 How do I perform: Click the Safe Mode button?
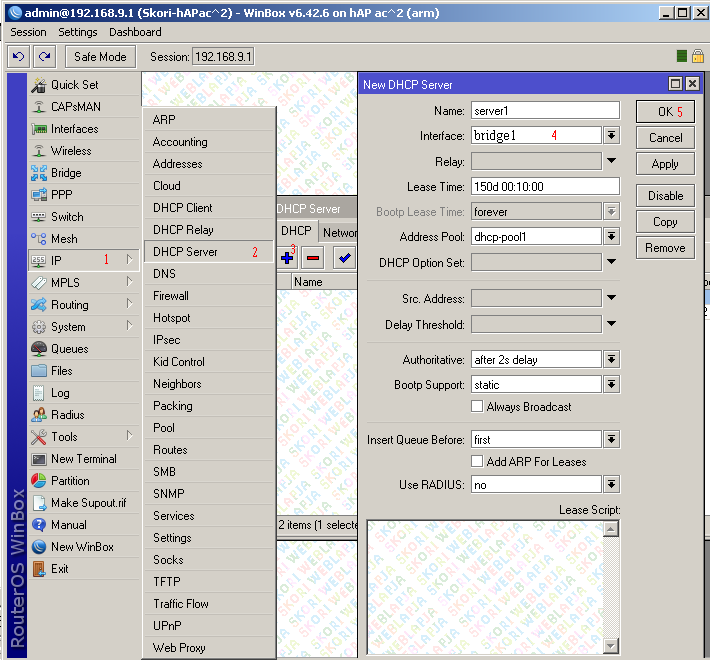[100, 57]
